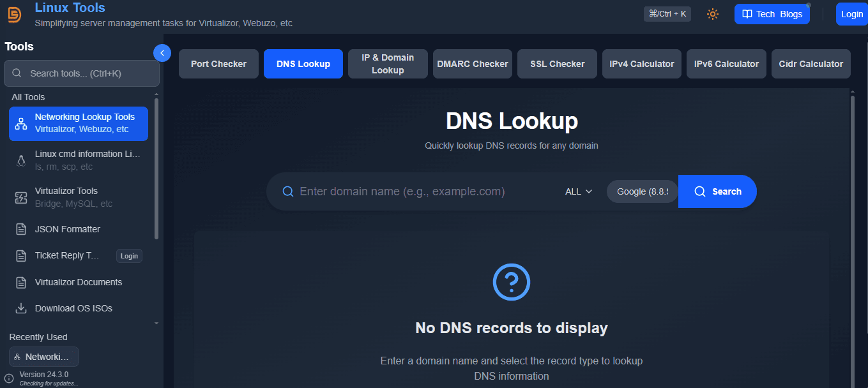Open Virtualizor Tools in the sidebar
The image size is (868, 388).
[79, 198]
